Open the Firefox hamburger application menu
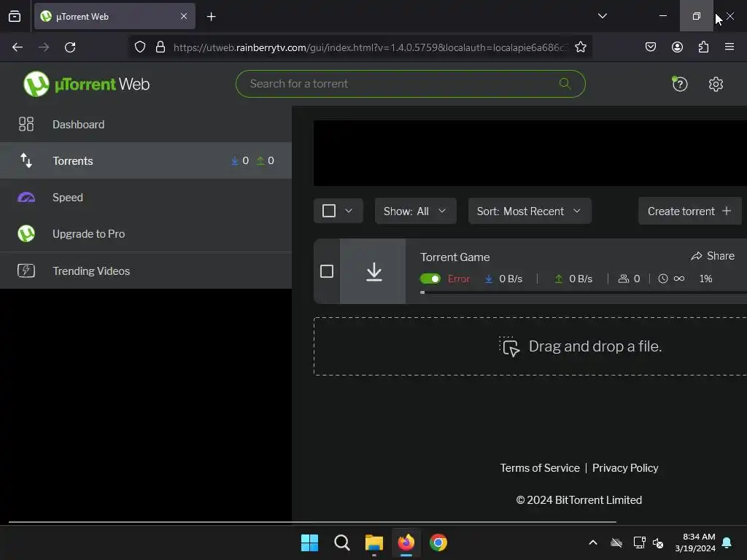This screenshot has width=747, height=560. (729, 47)
